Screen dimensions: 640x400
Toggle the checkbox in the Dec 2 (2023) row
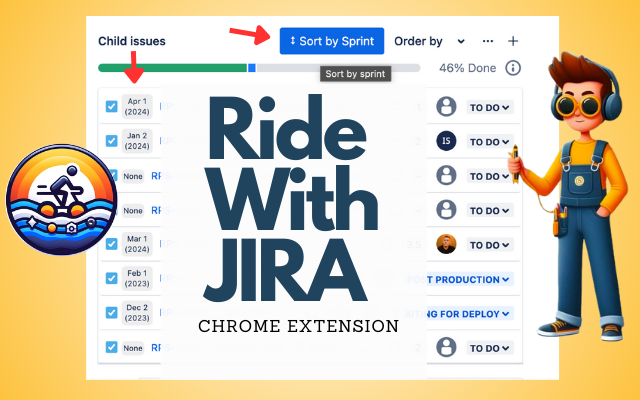coord(111,313)
